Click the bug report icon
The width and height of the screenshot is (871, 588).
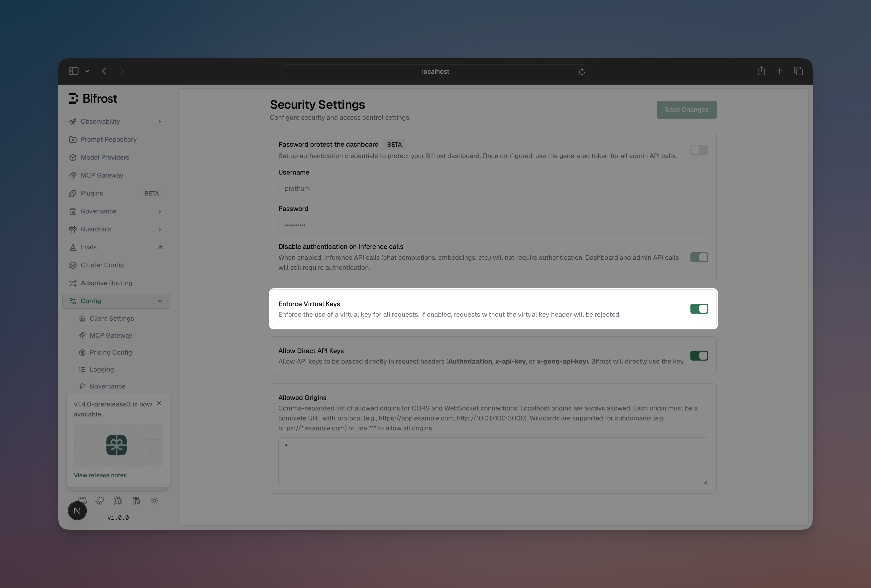118,501
